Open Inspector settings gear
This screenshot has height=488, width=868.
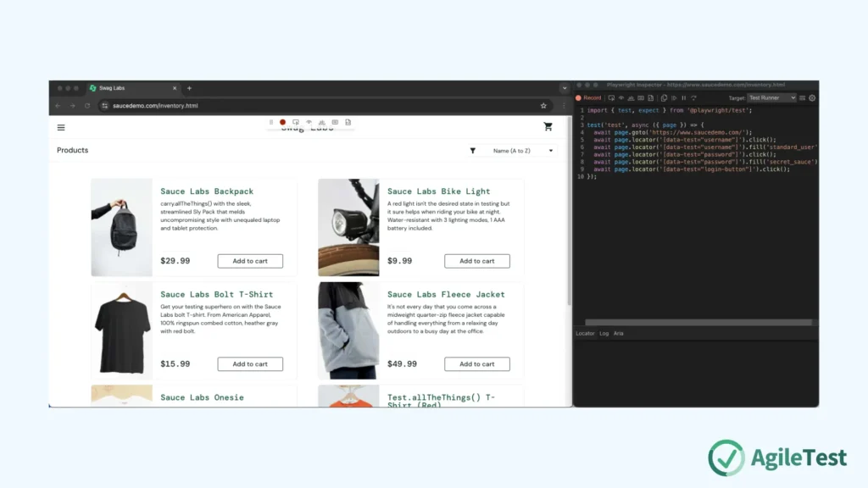(812, 98)
